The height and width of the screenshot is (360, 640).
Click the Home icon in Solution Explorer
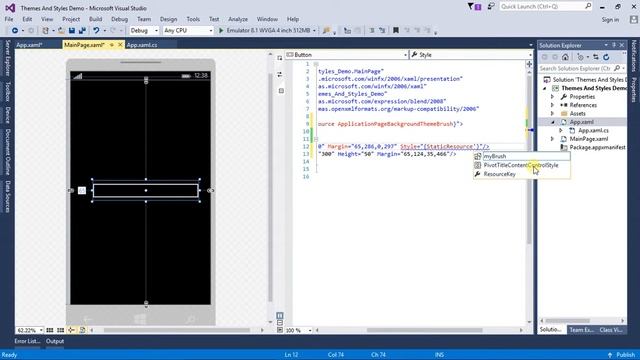[565, 57]
